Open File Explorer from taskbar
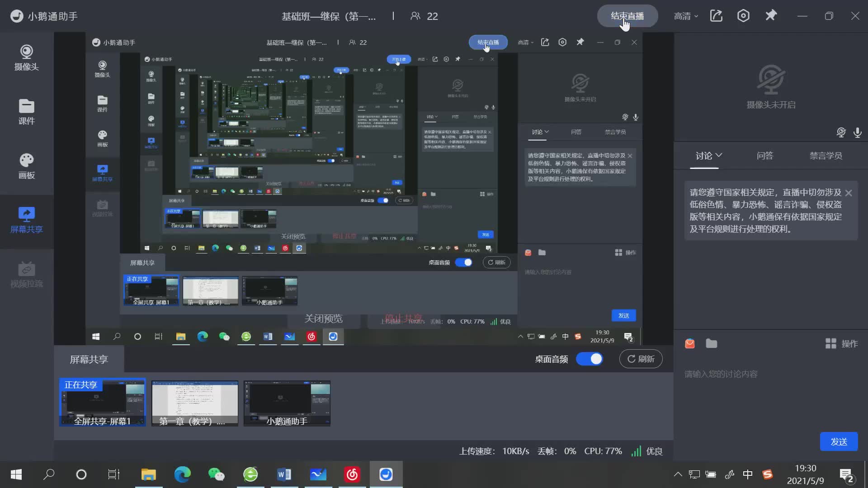The image size is (868, 488). pyautogui.click(x=148, y=474)
